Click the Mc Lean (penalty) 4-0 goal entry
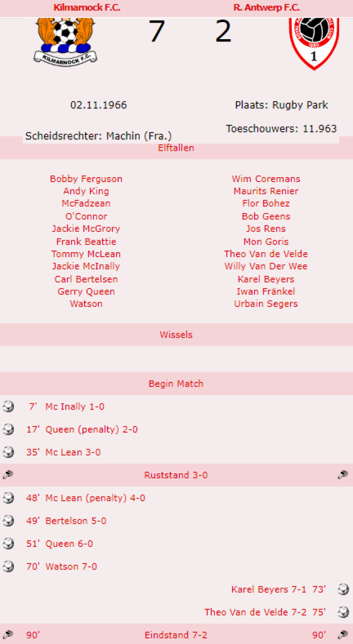Viewport: 353px width, 644px height. [x=95, y=498]
